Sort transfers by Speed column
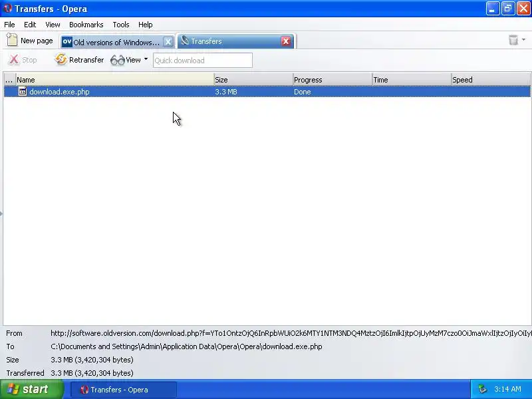 click(491, 80)
